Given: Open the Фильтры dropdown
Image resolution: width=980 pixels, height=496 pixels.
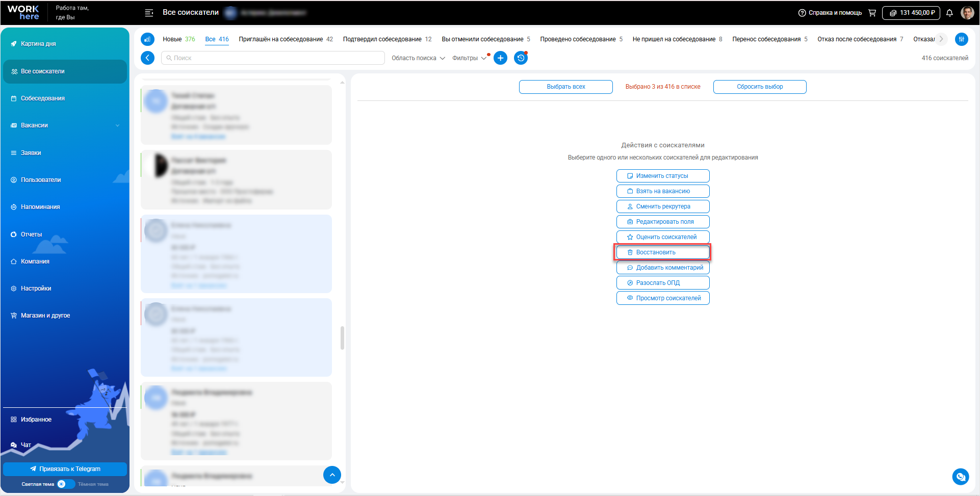Looking at the screenshot, I should click(x=469, y=58).
